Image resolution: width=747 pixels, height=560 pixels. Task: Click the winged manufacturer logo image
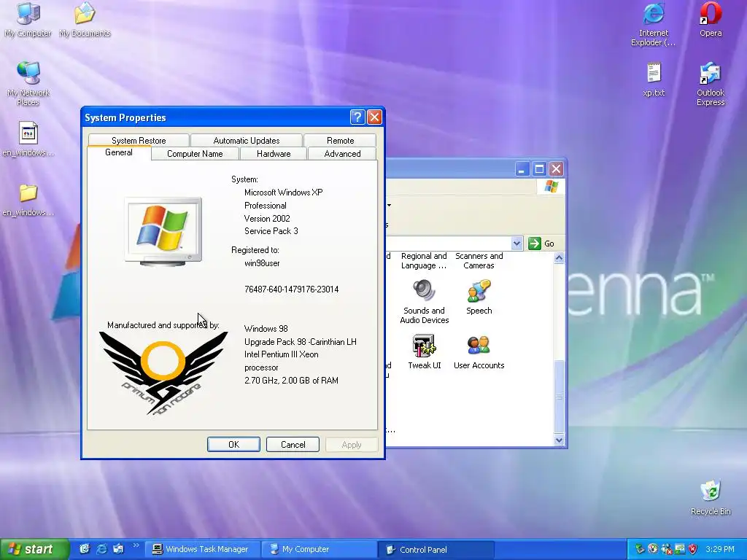[x=163, y=373]
